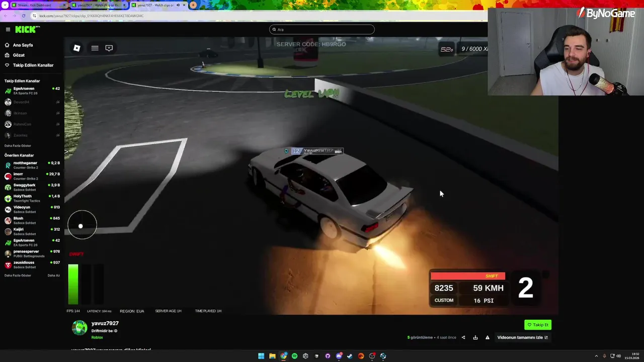Click yavuz7927 channel avatar
Screen dimensions: 644x362
tap(79, 328)
